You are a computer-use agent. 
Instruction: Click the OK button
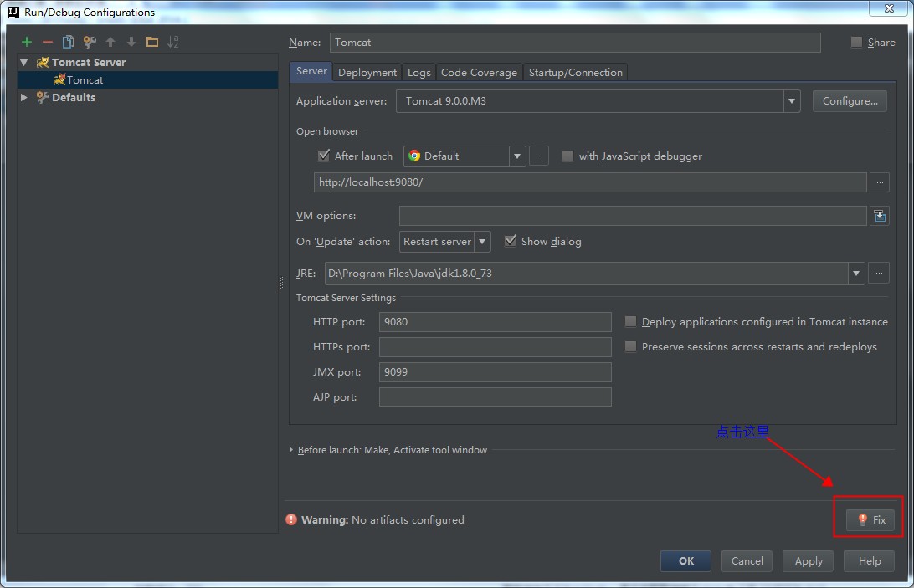pos(686,560)
